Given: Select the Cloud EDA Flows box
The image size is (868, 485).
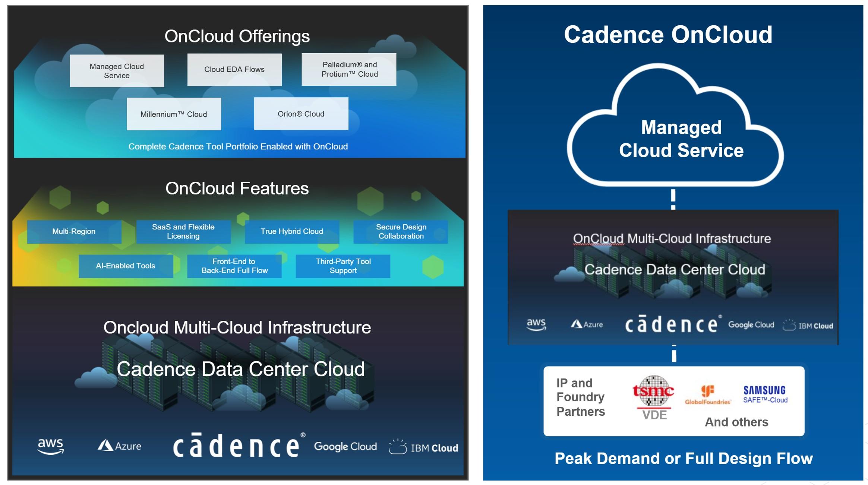Looking at the screenshot, I should point(234,70).
